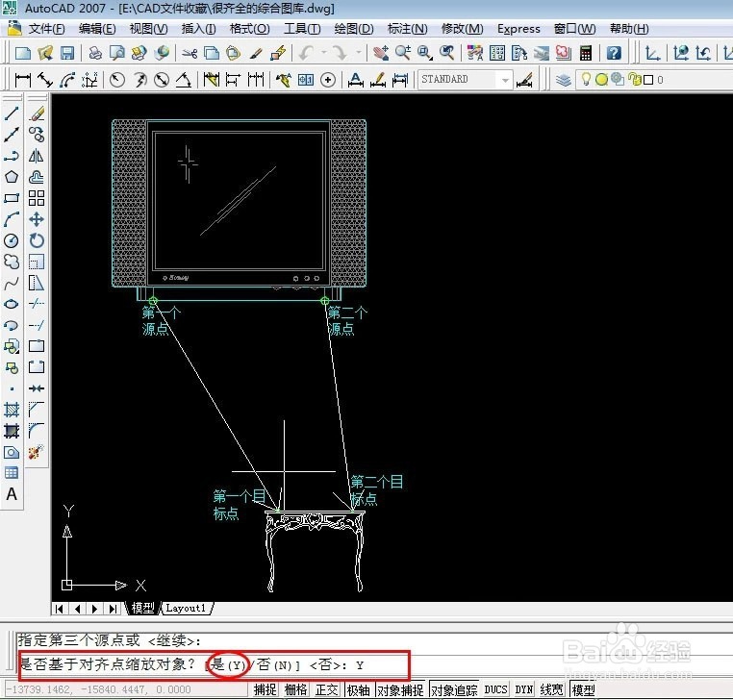Click the Mirror modify tool
The image size is (733, 700).
tap(37, 156)
